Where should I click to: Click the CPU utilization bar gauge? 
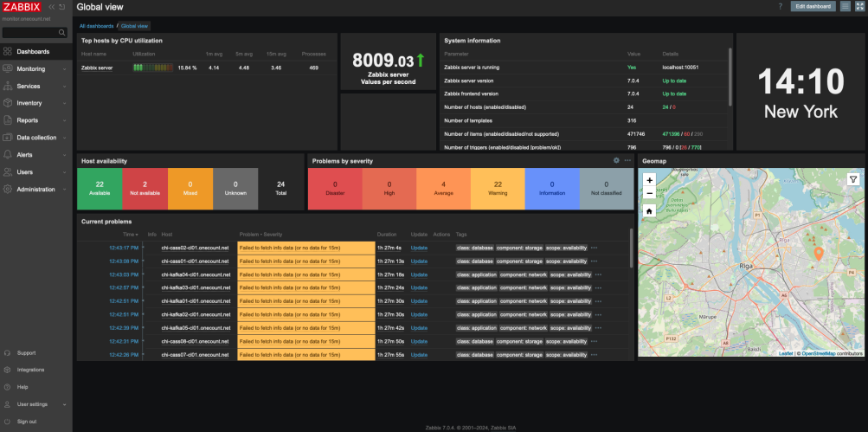point(153,68)
